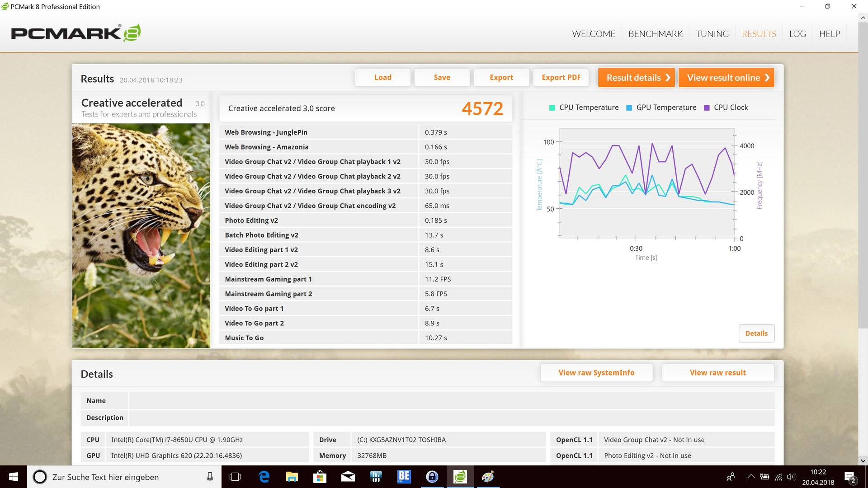Launch Microsoft Edge from the taskbar
The width and height of the screenshot is (868, 488).
[264, 477]
